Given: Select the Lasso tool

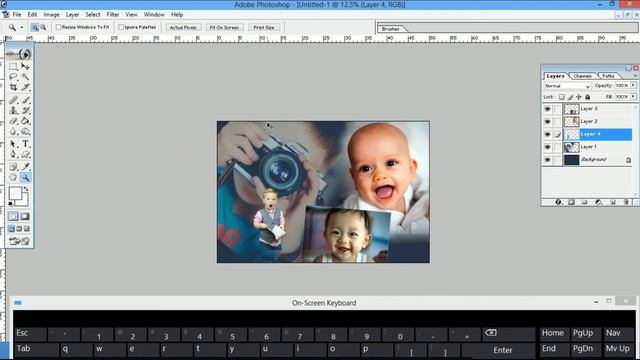Looking at the screenshot, I should (13, 77).
